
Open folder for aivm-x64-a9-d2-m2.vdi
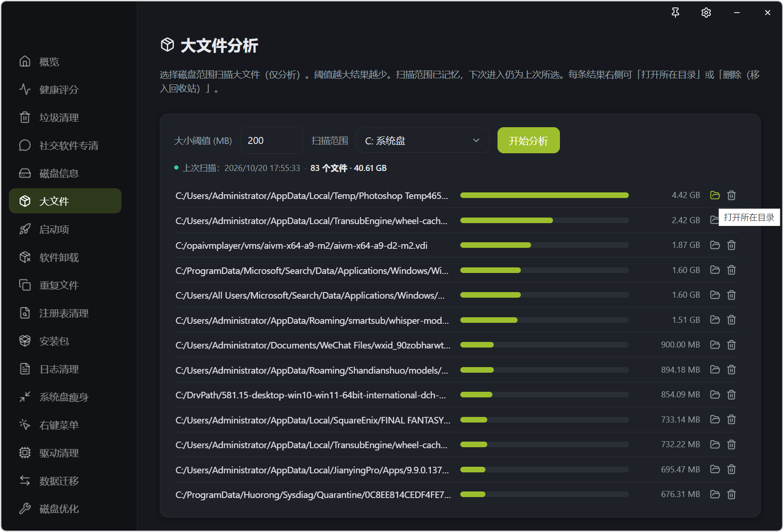click(715, 245)
